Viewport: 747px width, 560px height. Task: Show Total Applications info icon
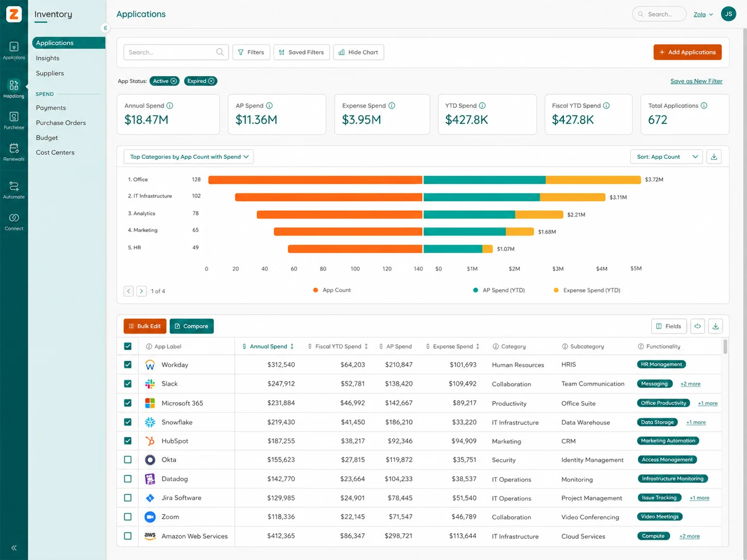tap(704, 106)
